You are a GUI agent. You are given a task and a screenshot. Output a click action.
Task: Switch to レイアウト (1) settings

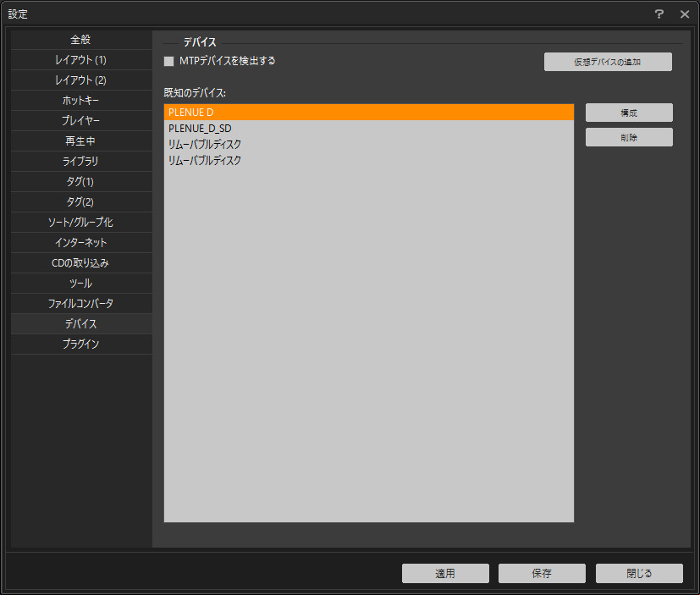[x=81, y=60]
